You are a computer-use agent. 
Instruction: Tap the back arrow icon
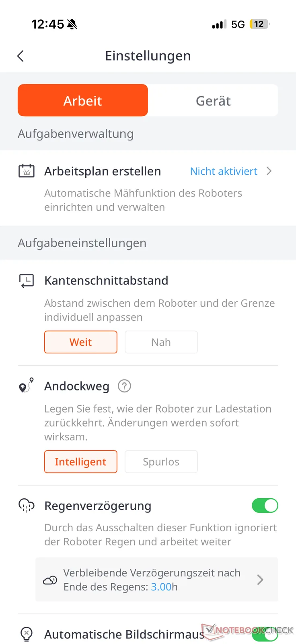[21, 56]
